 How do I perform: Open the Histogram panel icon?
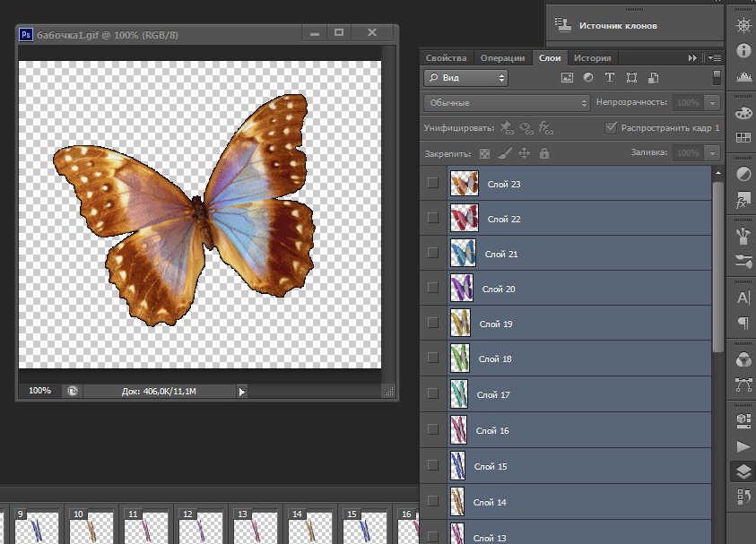743,78
